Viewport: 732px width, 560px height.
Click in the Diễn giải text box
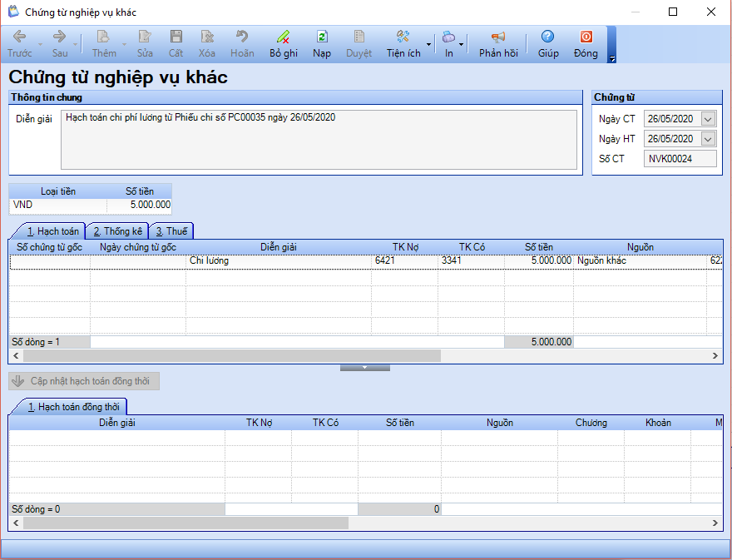[x=319, y=139]
